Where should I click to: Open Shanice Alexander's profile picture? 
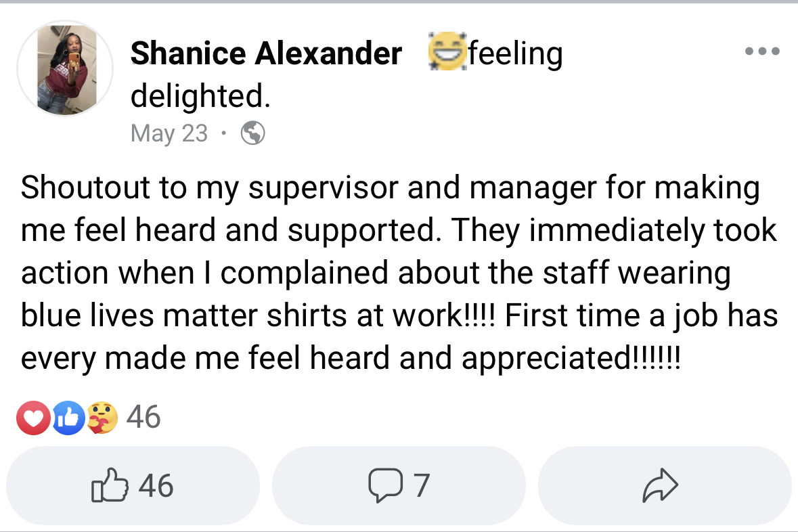[66, 69]
